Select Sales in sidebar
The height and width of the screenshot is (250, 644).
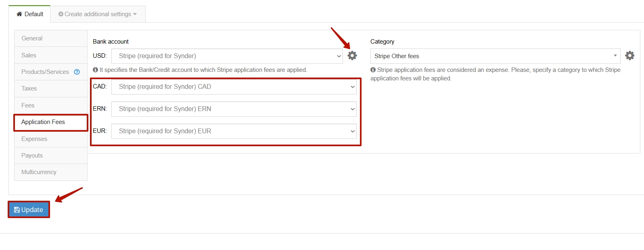[x=51, y=55]
